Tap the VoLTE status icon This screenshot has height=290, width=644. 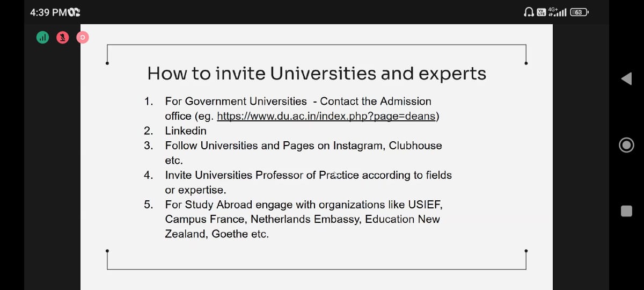(540, 12)
